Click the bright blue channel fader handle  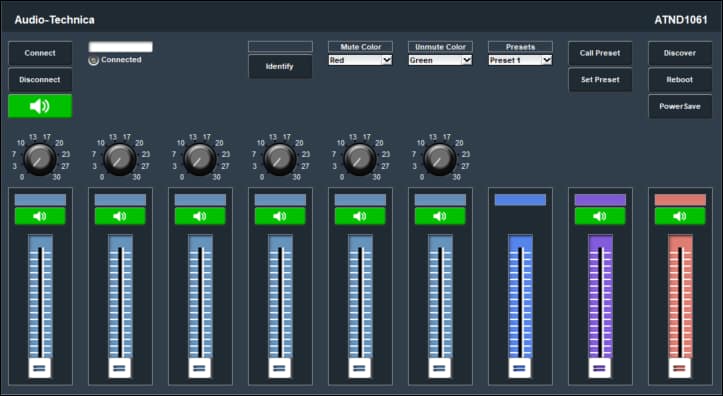click(520, 368)
